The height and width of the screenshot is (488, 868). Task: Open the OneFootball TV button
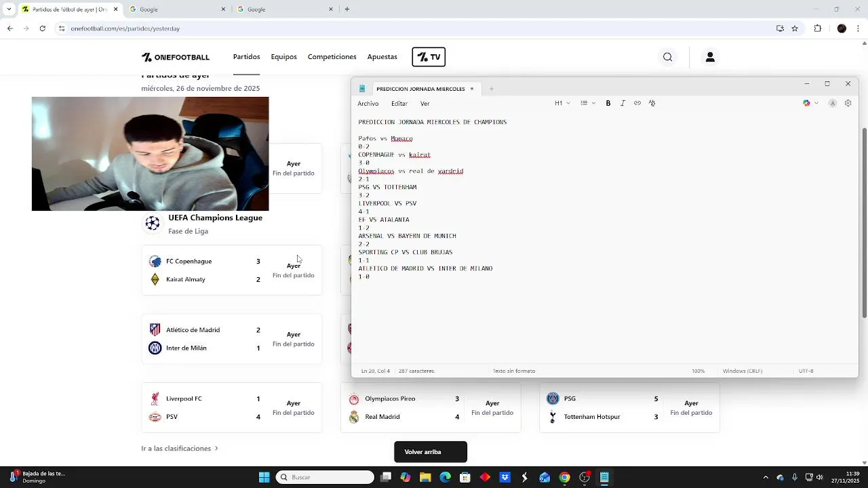coord(429,57)
